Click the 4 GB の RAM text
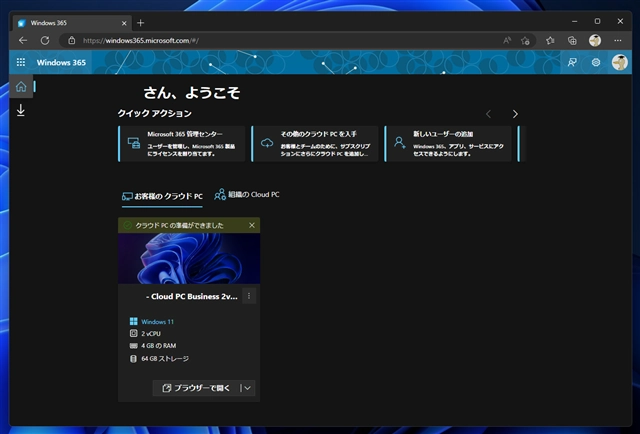The height and width of the screenshot is (434, 640). pyautogui.click(x=158, y=346)
